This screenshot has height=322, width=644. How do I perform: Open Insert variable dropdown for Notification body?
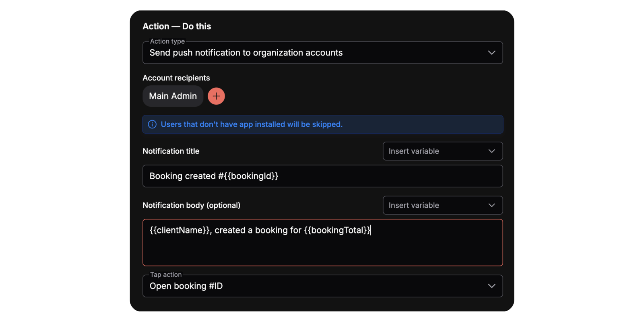(442, 205)
